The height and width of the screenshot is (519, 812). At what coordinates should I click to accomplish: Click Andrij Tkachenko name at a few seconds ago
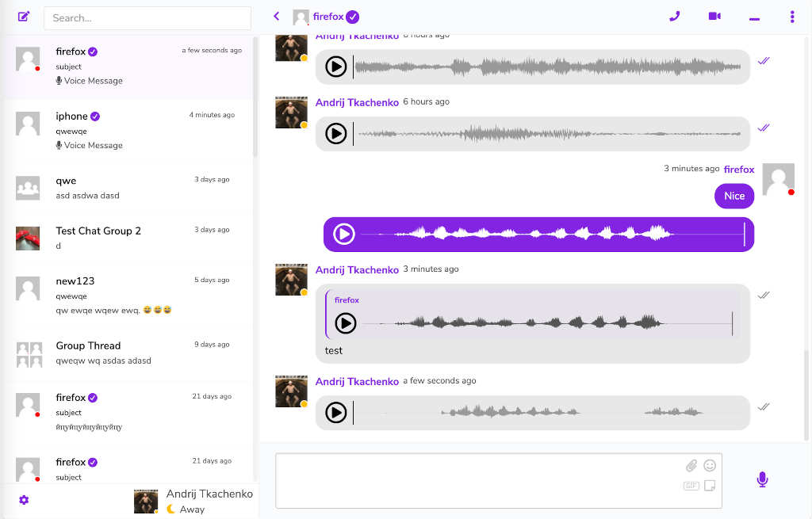tap(357, 381)
